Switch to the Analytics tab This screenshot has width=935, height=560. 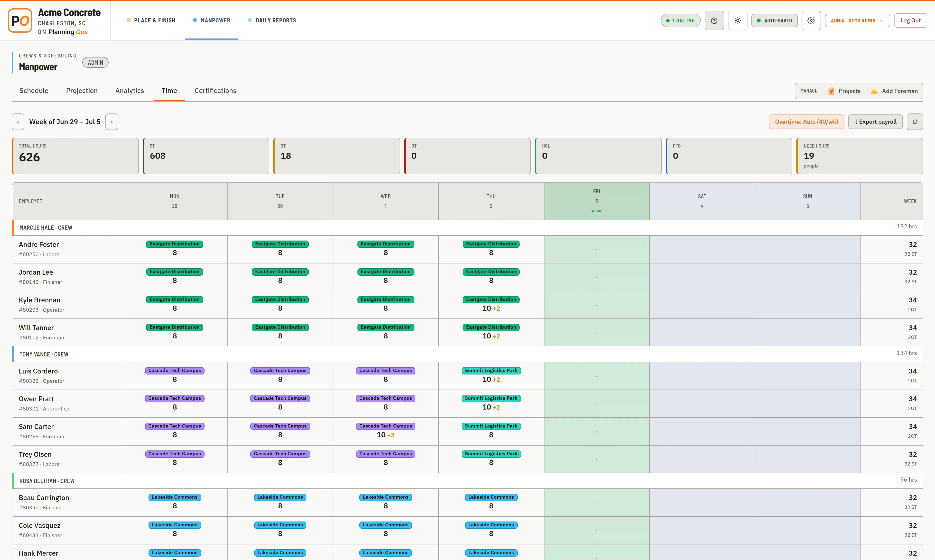pos(130,91)
